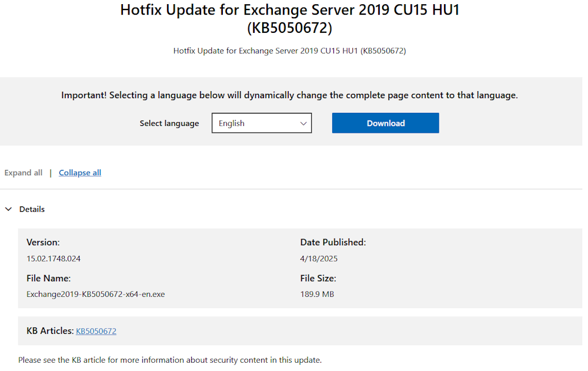Click the Version: label

coord(43,242)
